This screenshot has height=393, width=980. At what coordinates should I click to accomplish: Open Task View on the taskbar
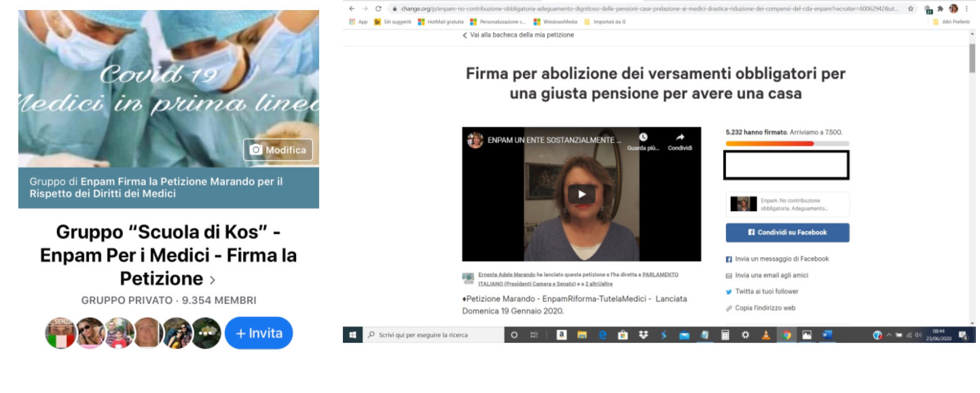tap(534, 335)
